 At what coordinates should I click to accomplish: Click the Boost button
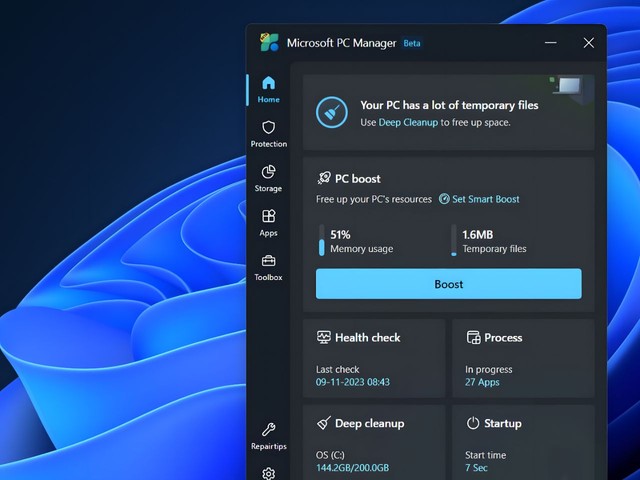tap(449, 284)
